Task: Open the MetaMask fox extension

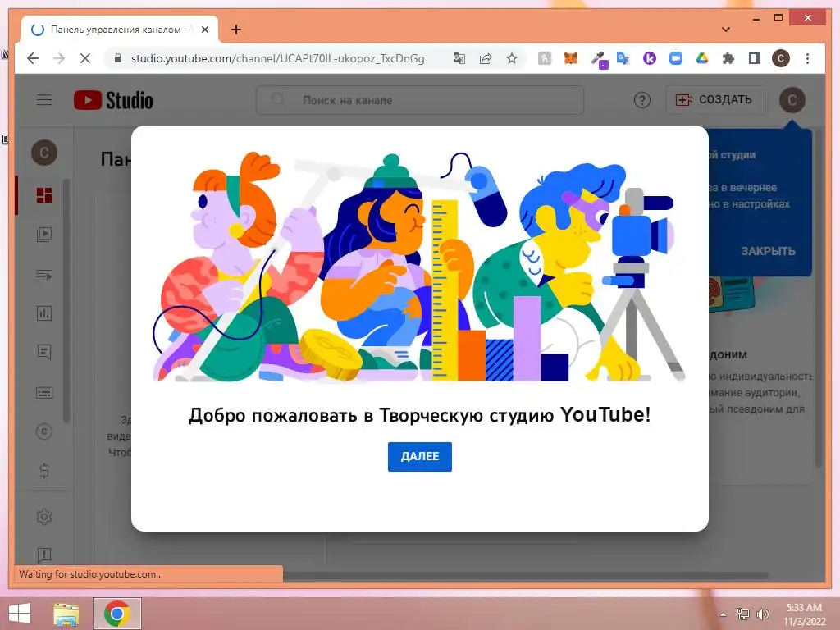Action: [x=571, y=58]
